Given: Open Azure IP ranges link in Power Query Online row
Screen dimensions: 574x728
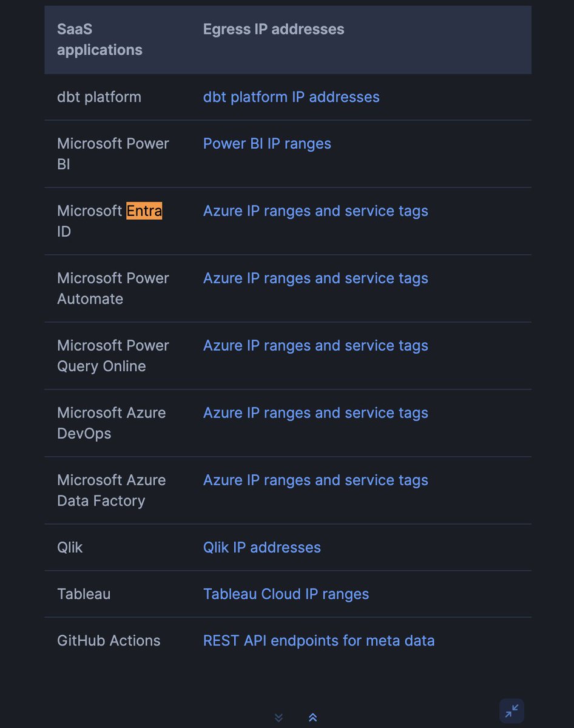Looking at the screenshot, I should click(316, 346).
